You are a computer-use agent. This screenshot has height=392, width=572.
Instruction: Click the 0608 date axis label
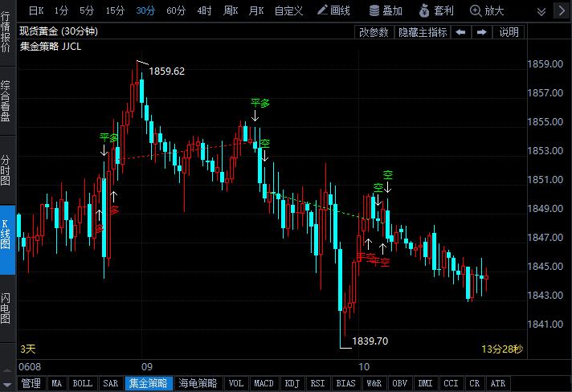click(x=30, y=367)
